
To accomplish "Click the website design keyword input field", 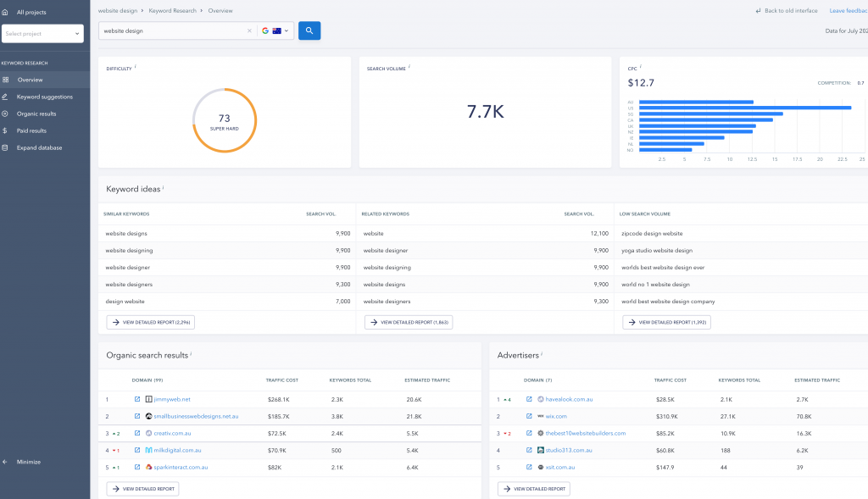I will pyautogui.click(x=172, y=30).
